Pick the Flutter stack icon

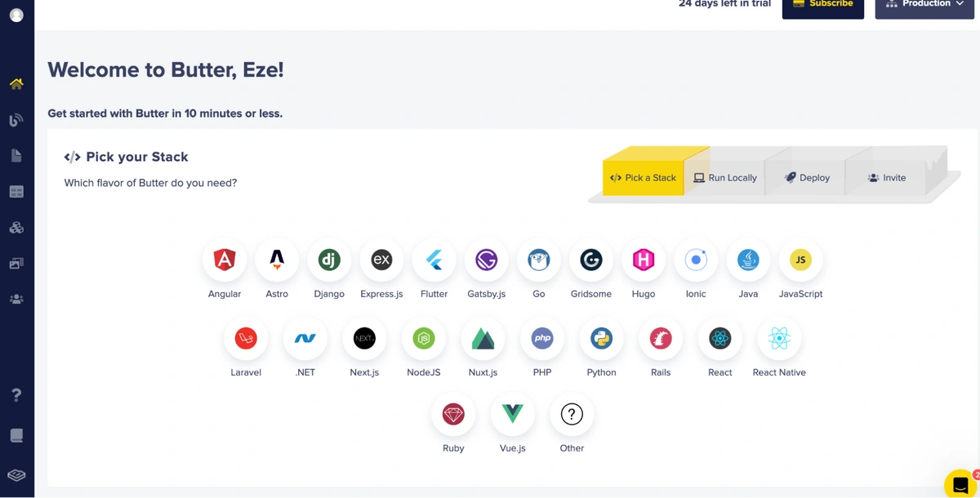[x=434, y=260]
